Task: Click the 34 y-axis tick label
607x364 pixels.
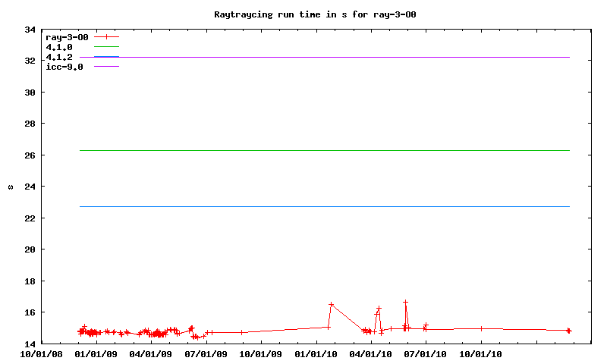Action: (x=30, y=30)
